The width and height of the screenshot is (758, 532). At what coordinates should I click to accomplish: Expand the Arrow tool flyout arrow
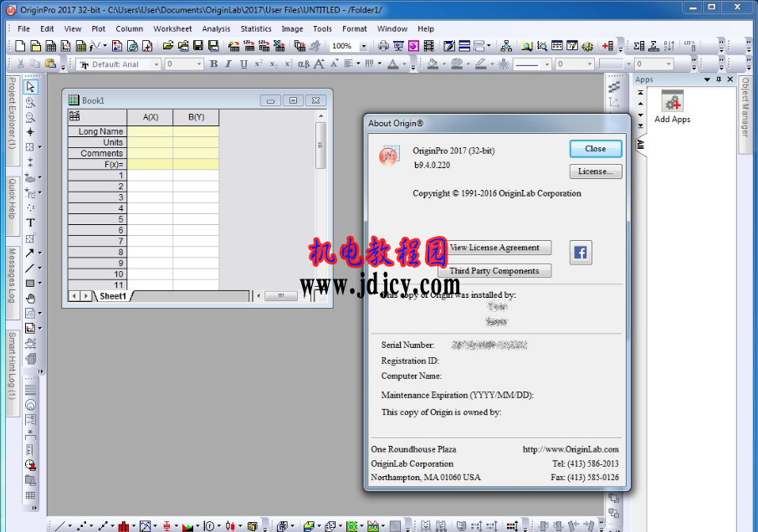click(x=39, y=253)
